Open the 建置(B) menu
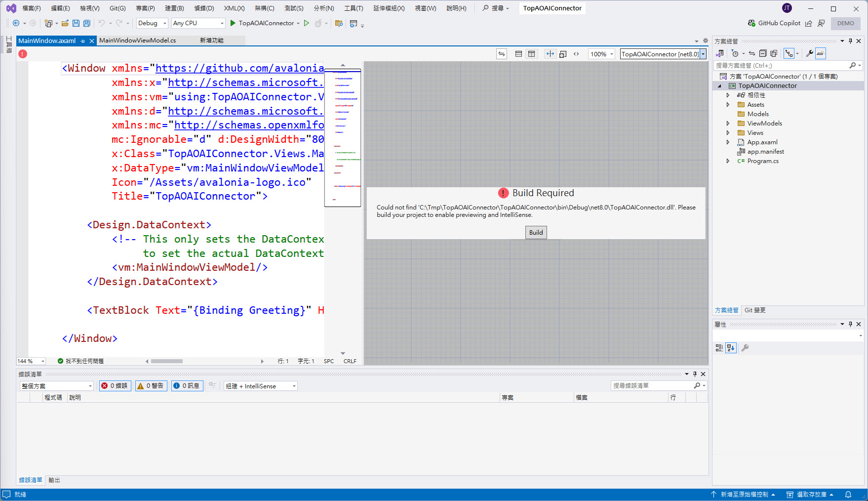The image size is (868, 501). click(174, 8)
